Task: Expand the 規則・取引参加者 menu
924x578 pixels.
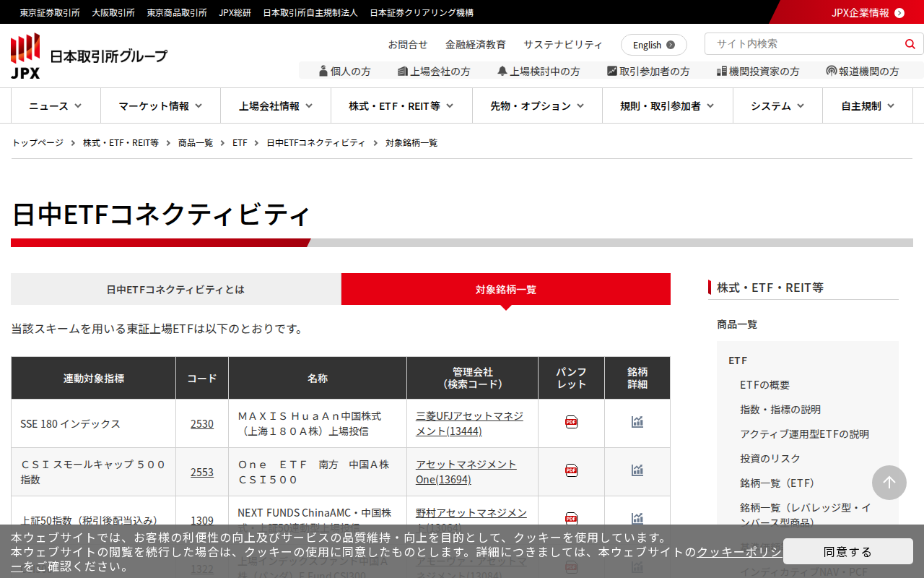Action: pos(668,105)
